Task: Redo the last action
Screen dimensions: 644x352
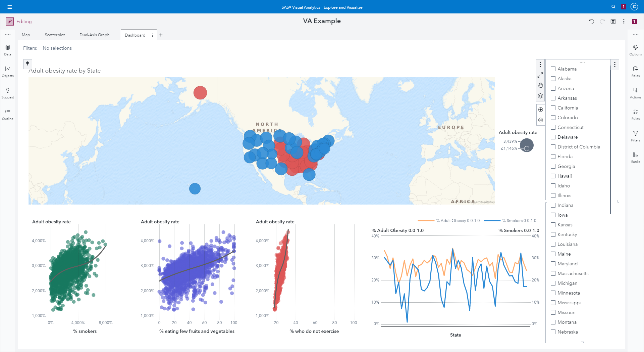Action: point(602,21)
